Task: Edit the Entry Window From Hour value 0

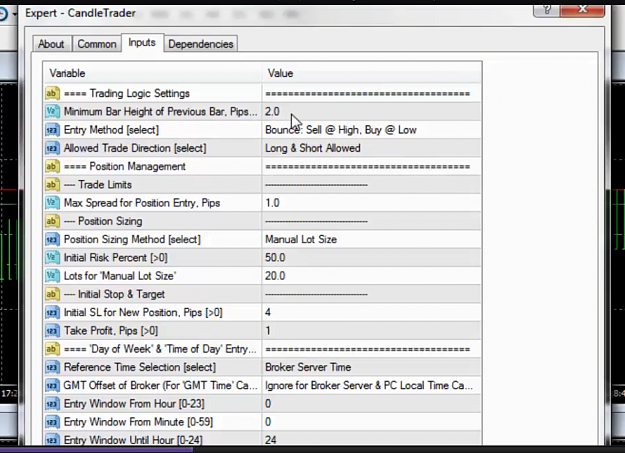Action: [x=371, y=404]
